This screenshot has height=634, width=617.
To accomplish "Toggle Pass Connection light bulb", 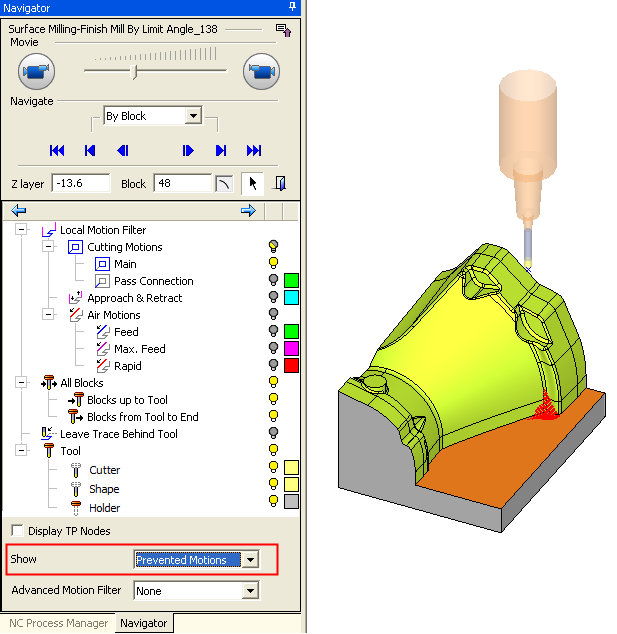I will click(x=273, y=280).
